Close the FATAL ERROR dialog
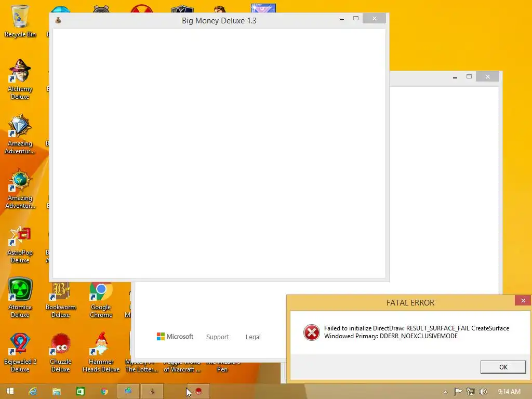Image resolution: width=532 pixels, height=399 pixels. coord(523,300)
